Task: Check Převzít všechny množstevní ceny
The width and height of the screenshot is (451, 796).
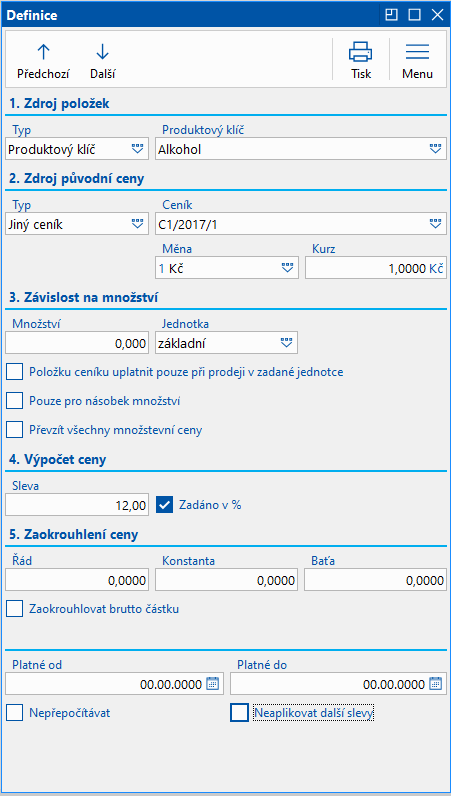Action: (15, 430)
